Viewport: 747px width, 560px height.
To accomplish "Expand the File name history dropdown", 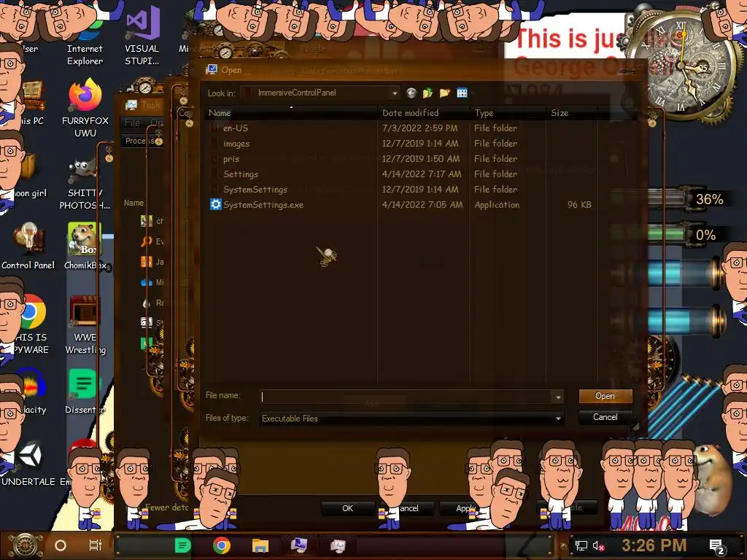I will point(558,397).
